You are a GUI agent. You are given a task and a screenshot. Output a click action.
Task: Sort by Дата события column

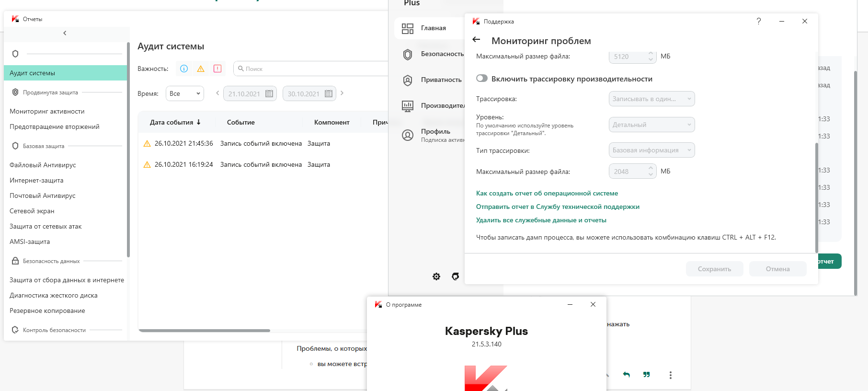pos(175,122)
